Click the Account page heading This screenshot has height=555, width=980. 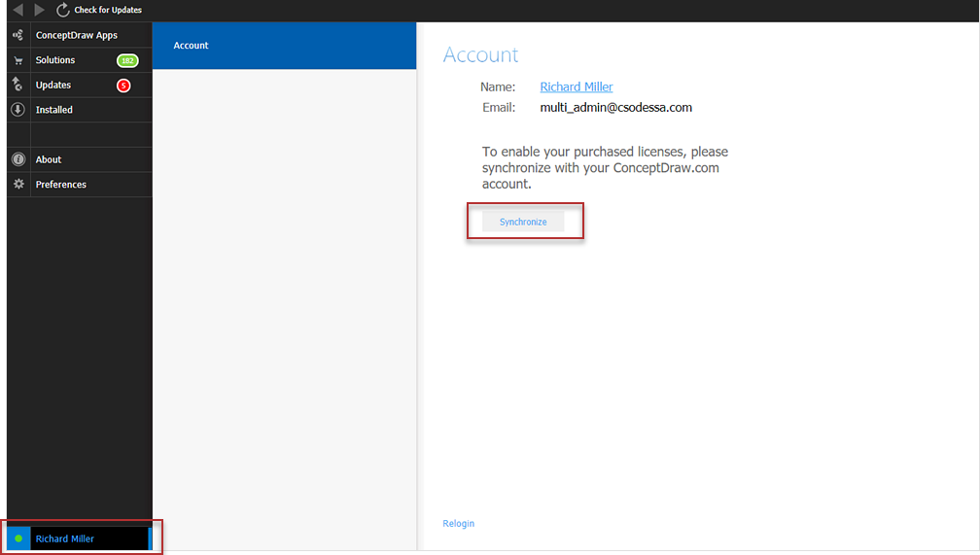click(480, 55)
